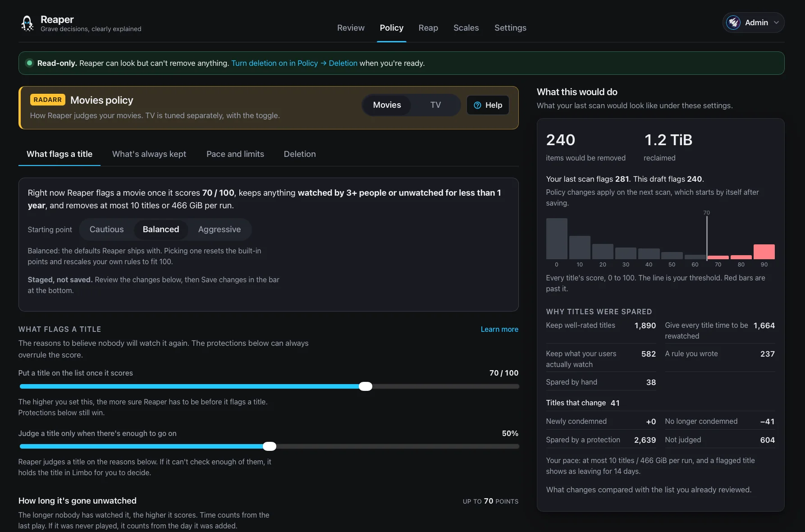Click the WHAT FLAGS A TITLE section heading
The image size is (805, 532).
60,330
